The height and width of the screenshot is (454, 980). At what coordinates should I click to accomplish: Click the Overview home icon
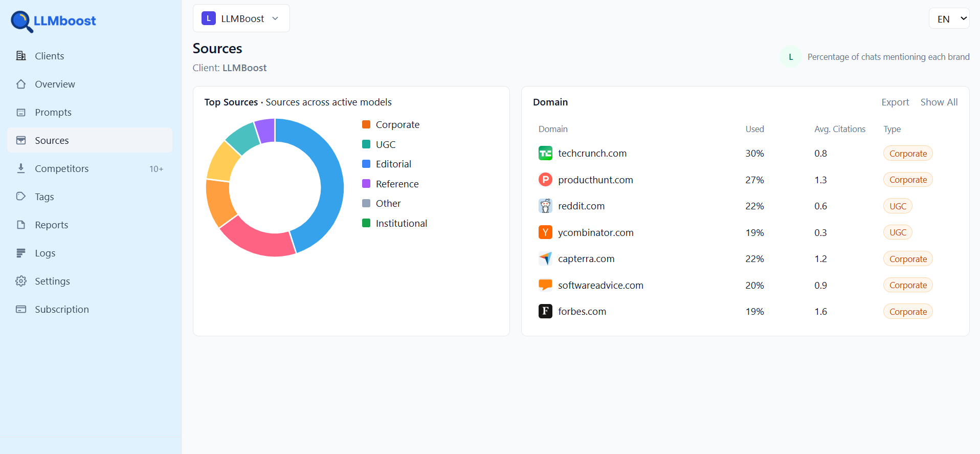click(x=21, y=84)
